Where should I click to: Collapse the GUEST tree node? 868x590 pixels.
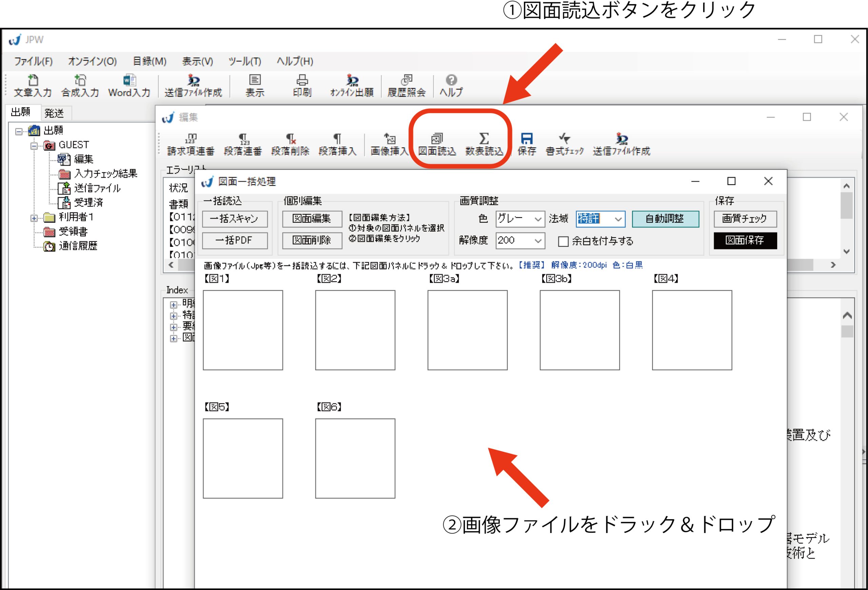click(34, 146)
